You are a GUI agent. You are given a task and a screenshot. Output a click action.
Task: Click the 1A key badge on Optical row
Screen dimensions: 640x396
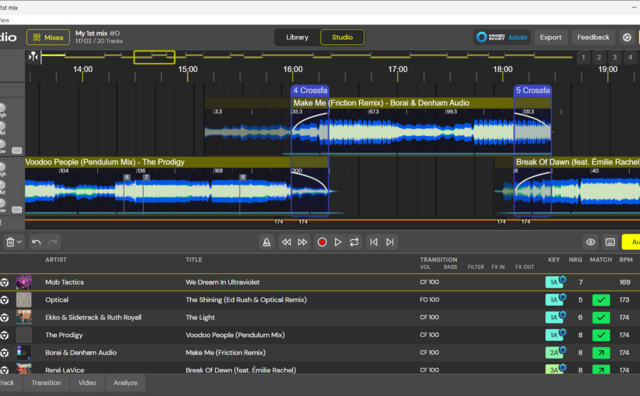tap(554, 300)
